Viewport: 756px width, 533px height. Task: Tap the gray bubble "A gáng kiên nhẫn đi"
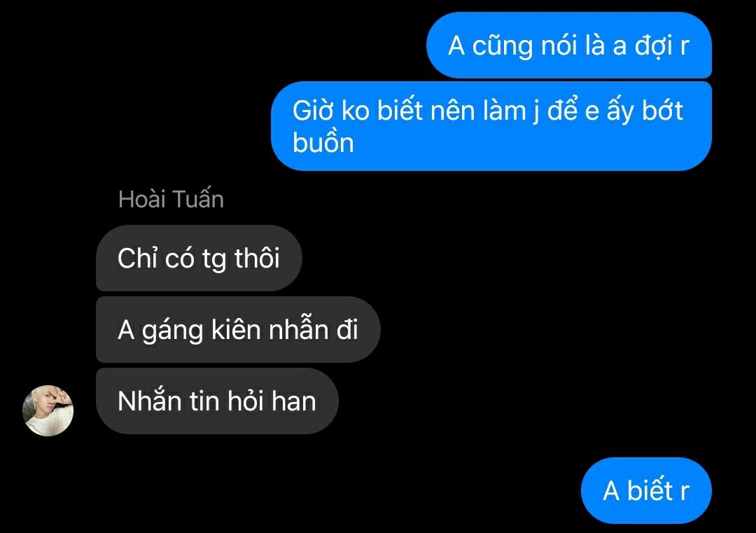click(238, 329)
